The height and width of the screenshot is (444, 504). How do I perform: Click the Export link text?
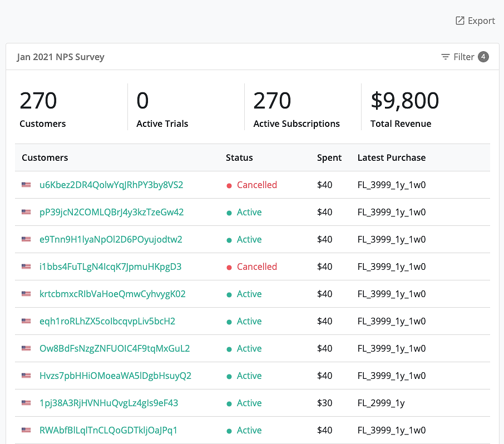point(481,21)
